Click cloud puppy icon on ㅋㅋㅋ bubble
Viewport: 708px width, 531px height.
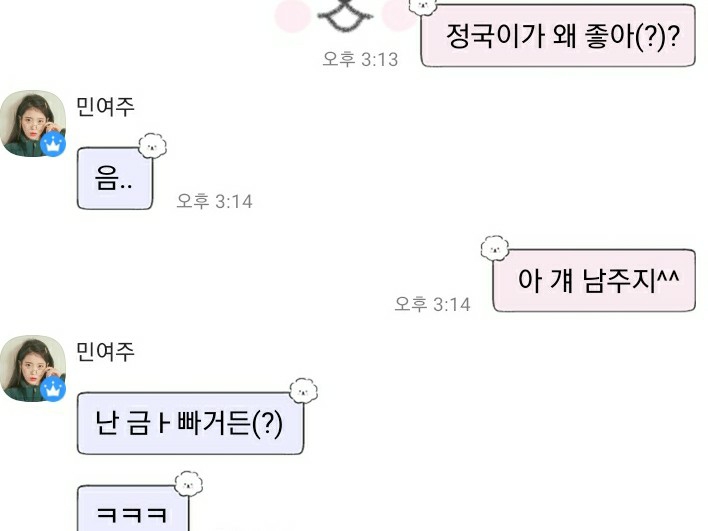tap(189, 484)
